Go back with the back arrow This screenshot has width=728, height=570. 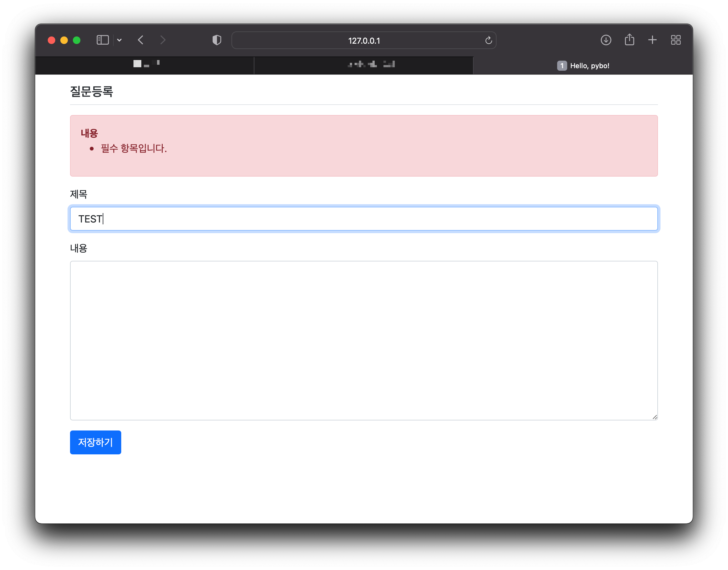point(141,40)
